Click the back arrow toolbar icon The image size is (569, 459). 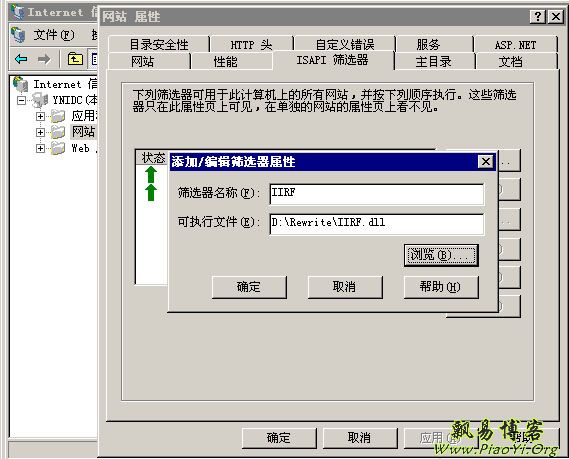21,59
